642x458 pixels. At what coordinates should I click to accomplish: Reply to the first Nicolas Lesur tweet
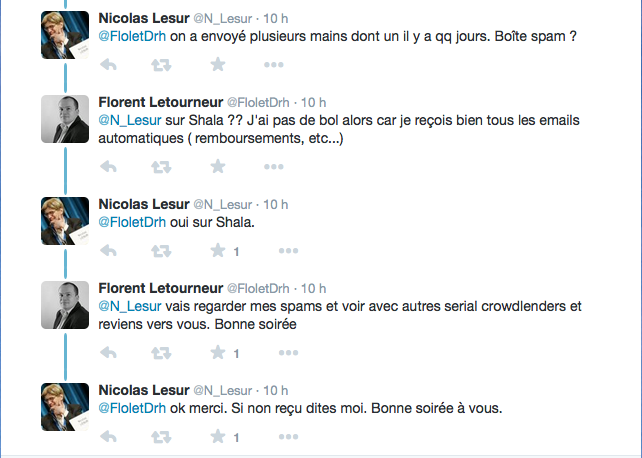click(x=109, y=65)
